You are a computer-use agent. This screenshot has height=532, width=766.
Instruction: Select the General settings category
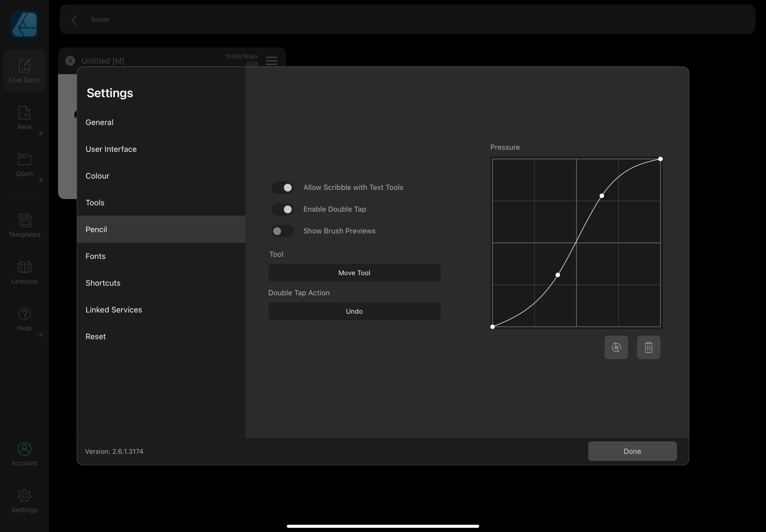[x=161, y=122]
